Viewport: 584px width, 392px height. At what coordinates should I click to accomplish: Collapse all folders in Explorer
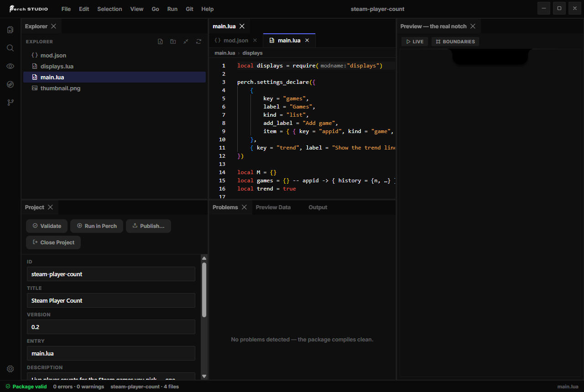tap(186, 41)
